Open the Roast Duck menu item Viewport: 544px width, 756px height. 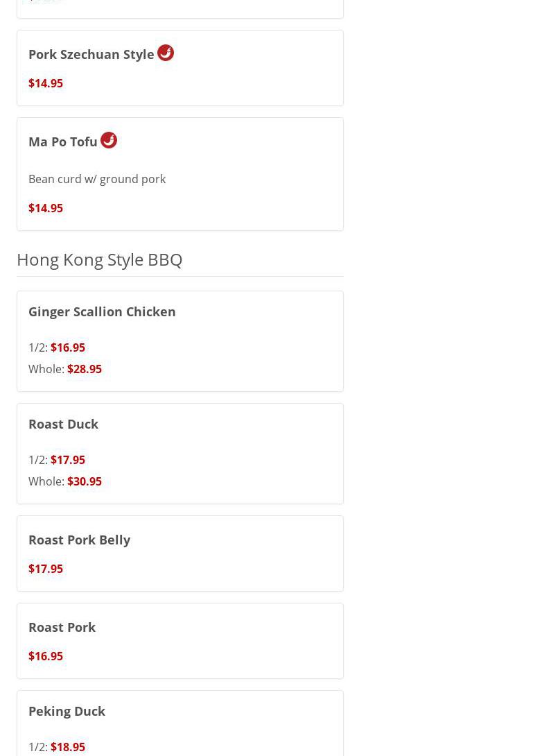pyautogui.click(x=63, y=424)
